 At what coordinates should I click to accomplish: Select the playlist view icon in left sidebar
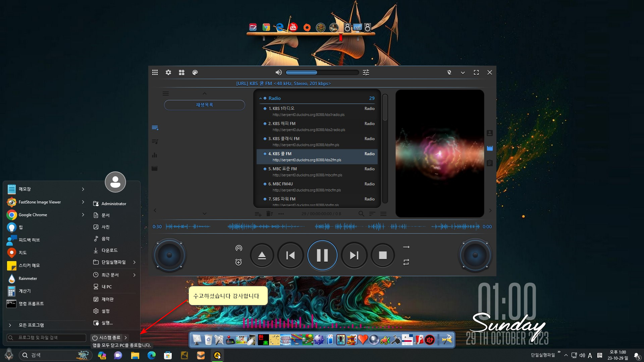pyautogui.click(x=155, y=128)
